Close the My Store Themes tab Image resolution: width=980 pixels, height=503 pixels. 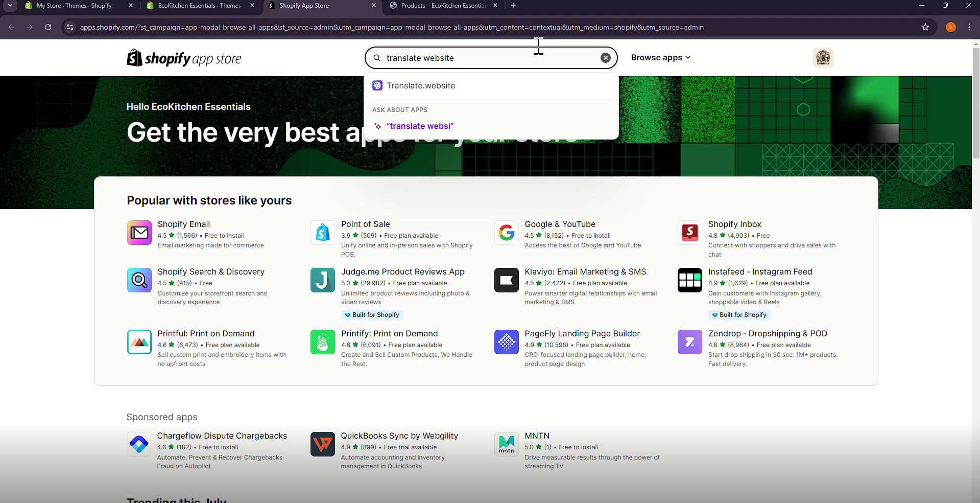tap(131, 6)
